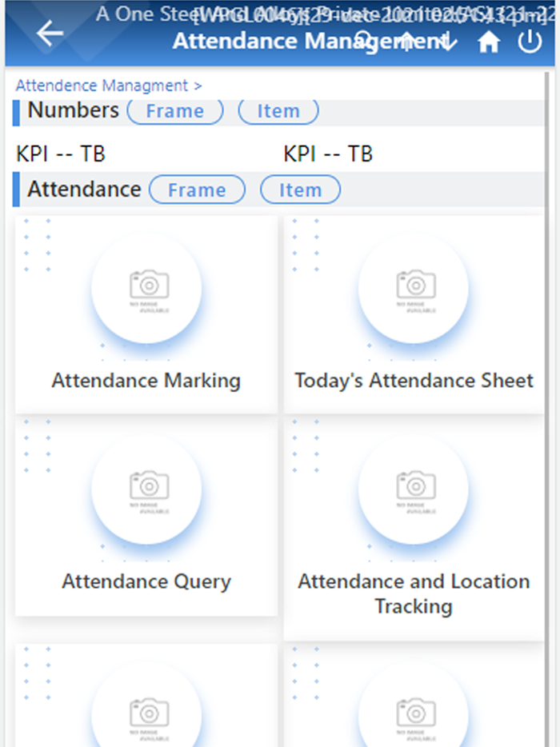Click the Item button beside Attendance
The height and width of the screenshot is (747, 560).
click(300, 190)
